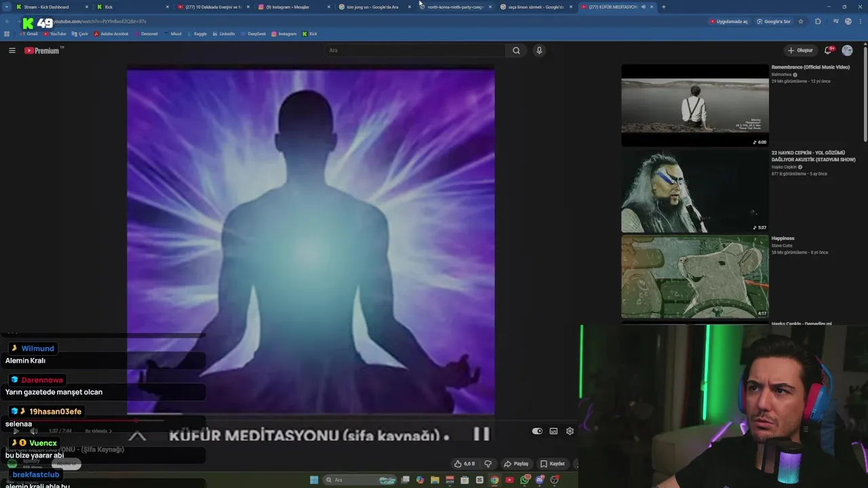The height and width of the screenshot is (488, 868).
Task: Open Remembrance (Official Music Video) thumbnail
Action: pyautogui.click(x=695, y=105)
